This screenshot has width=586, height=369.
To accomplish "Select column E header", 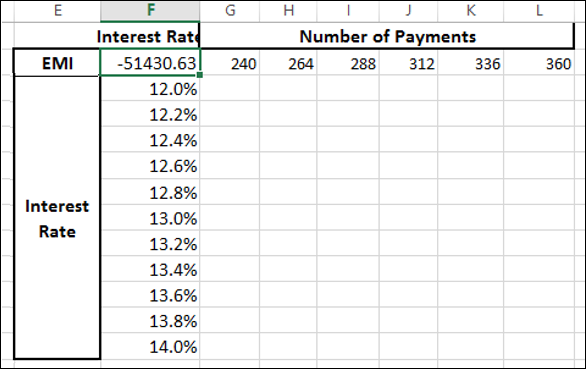I will pos(57,11).
